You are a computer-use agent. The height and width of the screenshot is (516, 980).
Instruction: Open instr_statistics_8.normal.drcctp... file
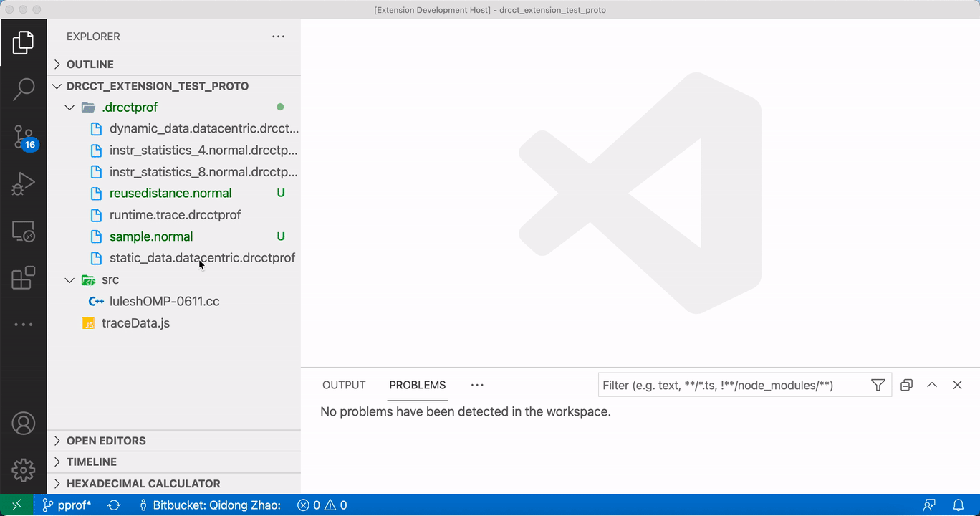click(203, 172)
